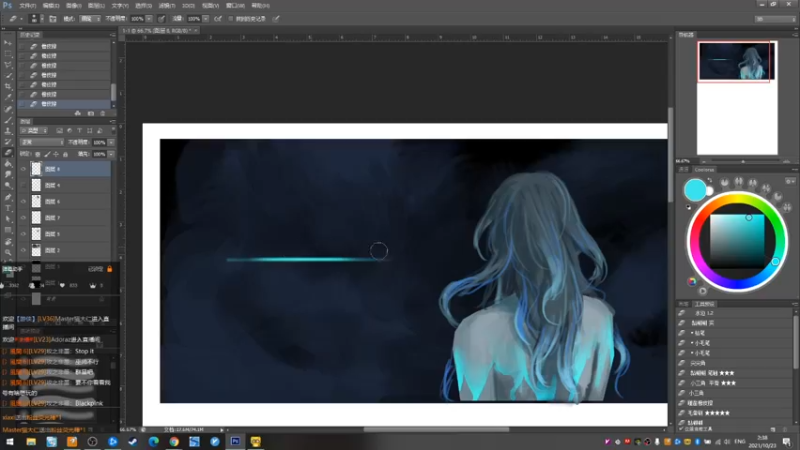Select the Hand tool
Screen dimensions: 800x450
point(8,241)
